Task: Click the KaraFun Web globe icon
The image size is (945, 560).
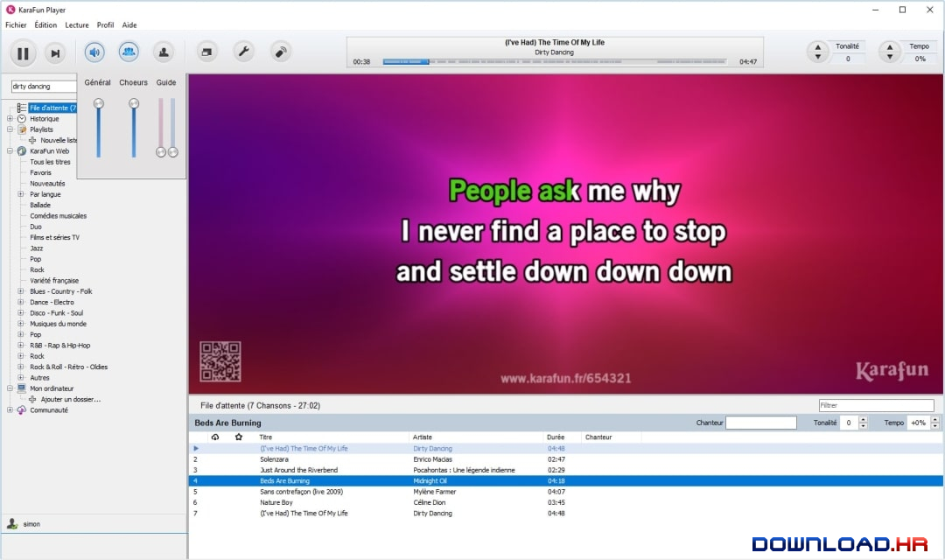Action: point(22,150)
